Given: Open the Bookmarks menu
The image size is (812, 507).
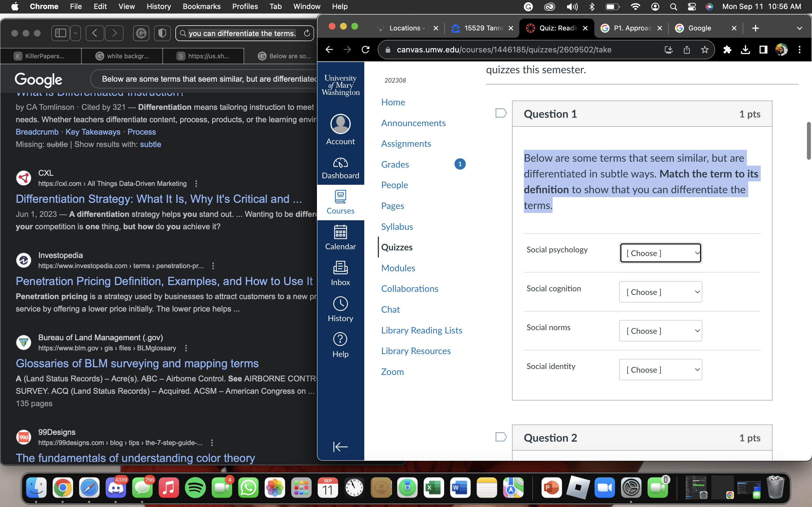Looking at the screenshot, I should click(x=201, y=6).
